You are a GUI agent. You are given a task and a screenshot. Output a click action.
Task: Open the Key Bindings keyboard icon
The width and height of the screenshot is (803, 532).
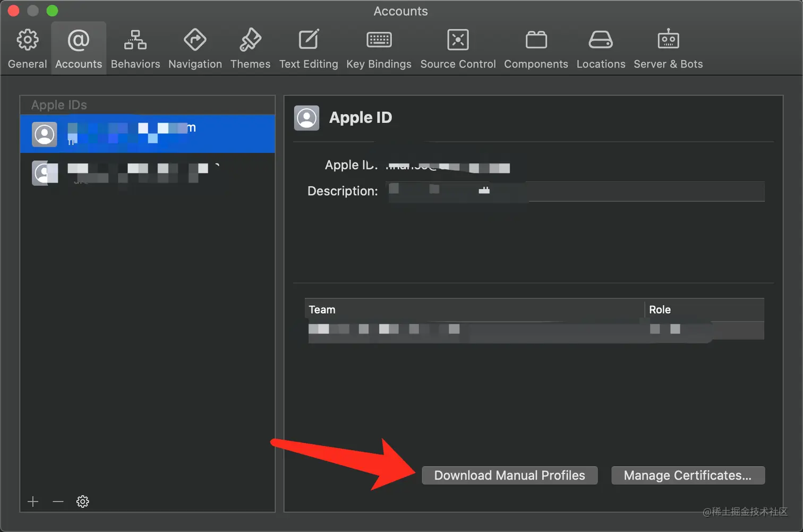[x=379, y=40]
